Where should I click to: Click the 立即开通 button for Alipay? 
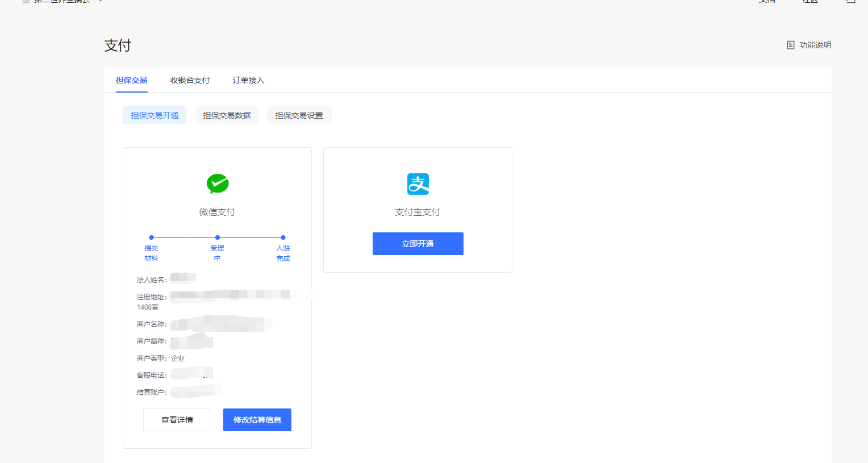pyautogui.click(x=418, y=244)
